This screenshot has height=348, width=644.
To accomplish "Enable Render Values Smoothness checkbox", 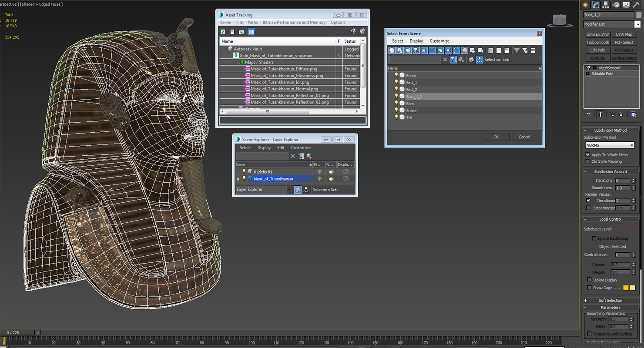I will coord(588,208).
